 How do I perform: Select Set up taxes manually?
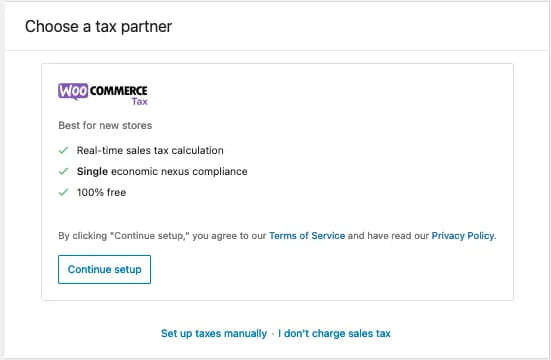click(x=214, y=333)
